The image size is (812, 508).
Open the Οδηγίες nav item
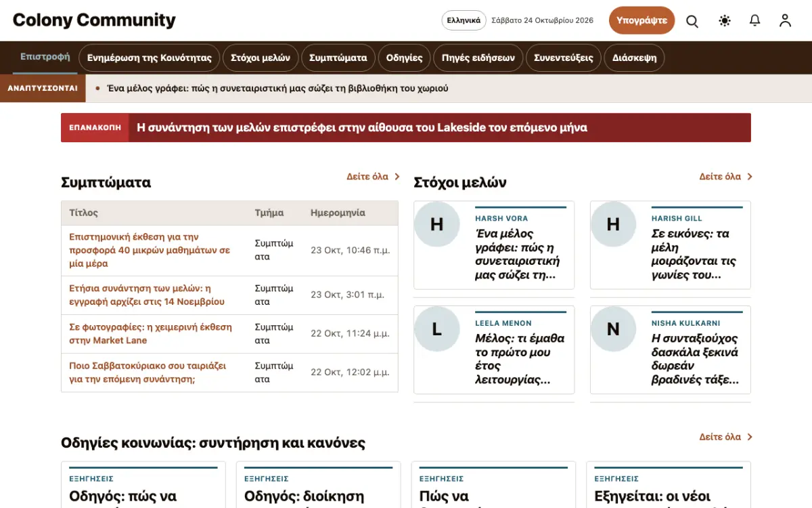(405, 58)
